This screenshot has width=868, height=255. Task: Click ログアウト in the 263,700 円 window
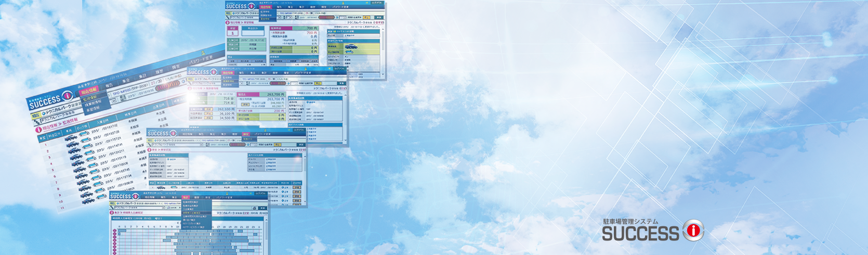[x=340, y=68]
